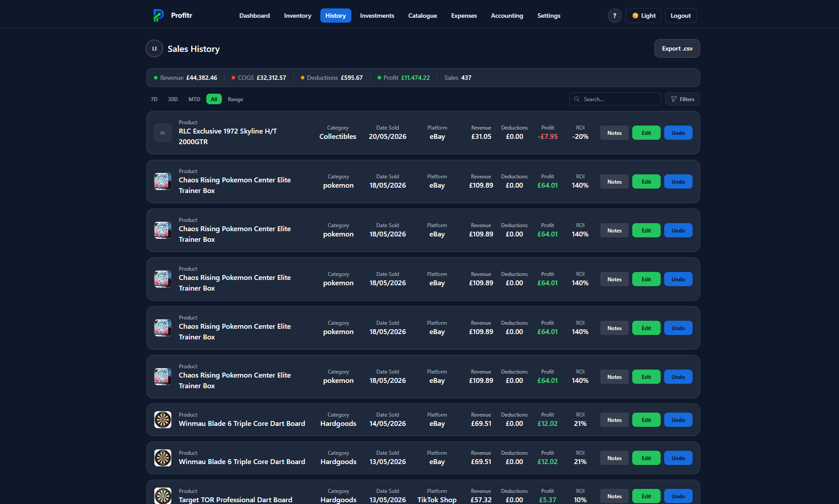This screenshot has width=839, height=504.
Task: Open Notes for RLC Exclusive 1972 Skyline
Action: [614, 133]
